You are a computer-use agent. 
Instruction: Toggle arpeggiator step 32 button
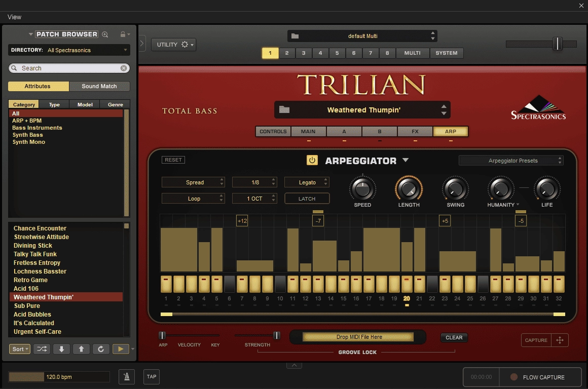[x=559, y=284]
